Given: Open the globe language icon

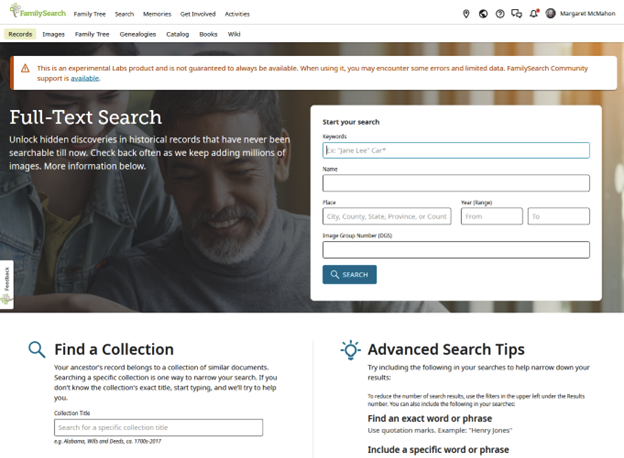Looking at the screenshot, I should (483, 14).
